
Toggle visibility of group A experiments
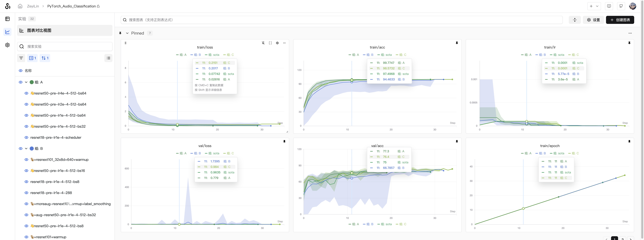point(21,82)
